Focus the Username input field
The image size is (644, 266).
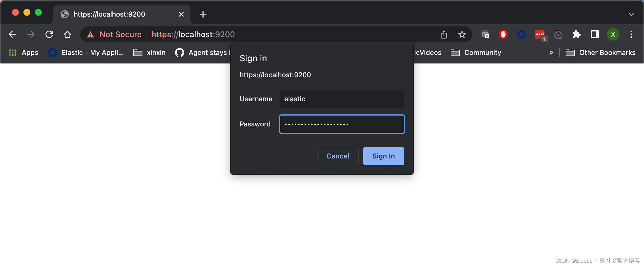pyautogui.click(x=342, y=99)
